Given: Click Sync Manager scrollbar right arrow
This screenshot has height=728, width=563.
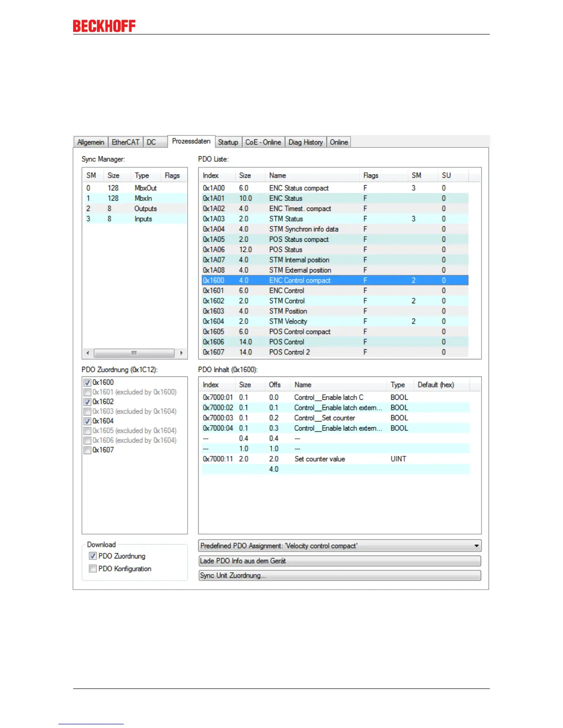Looking at the screenshot, I should [181, 353].
